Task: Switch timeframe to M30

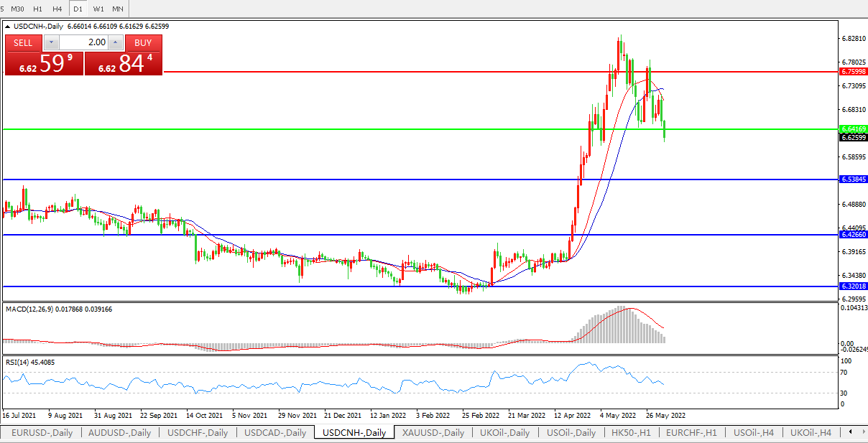Action: coord(18,9)
